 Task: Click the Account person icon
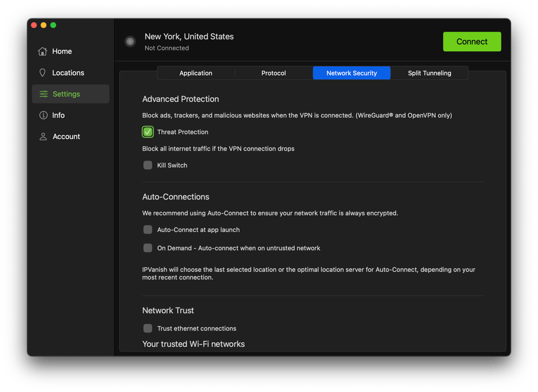(x=43, y=136)
